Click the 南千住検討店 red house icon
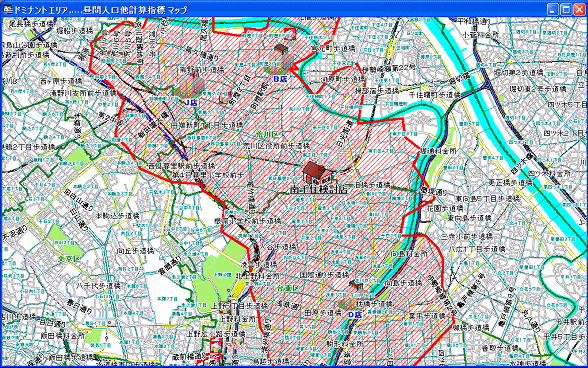Viewport: 588px width, 368px height. click(x=316, y=173)
